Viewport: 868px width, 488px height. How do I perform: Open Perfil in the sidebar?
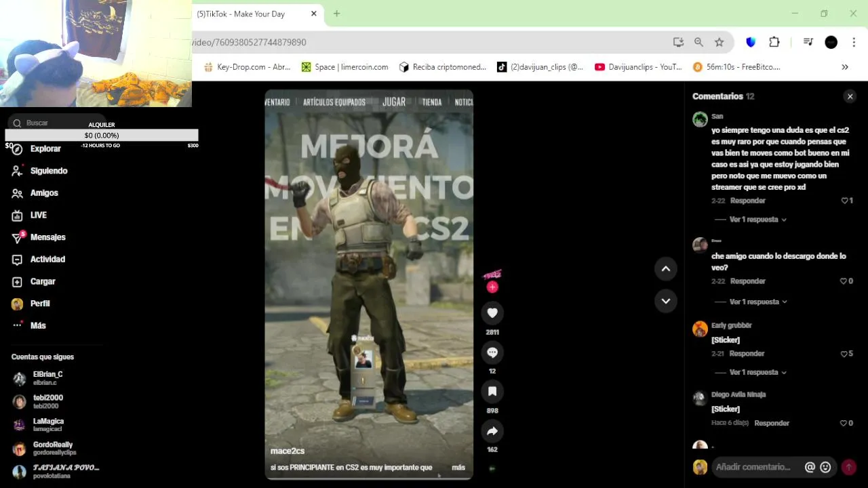31,304
